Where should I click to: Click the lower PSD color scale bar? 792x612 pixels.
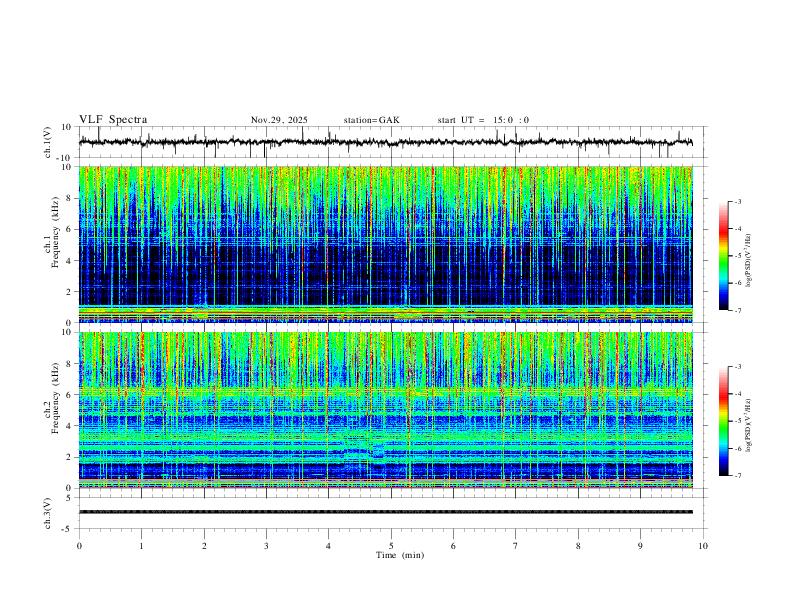pyautogui.click(x=724, y=421)
